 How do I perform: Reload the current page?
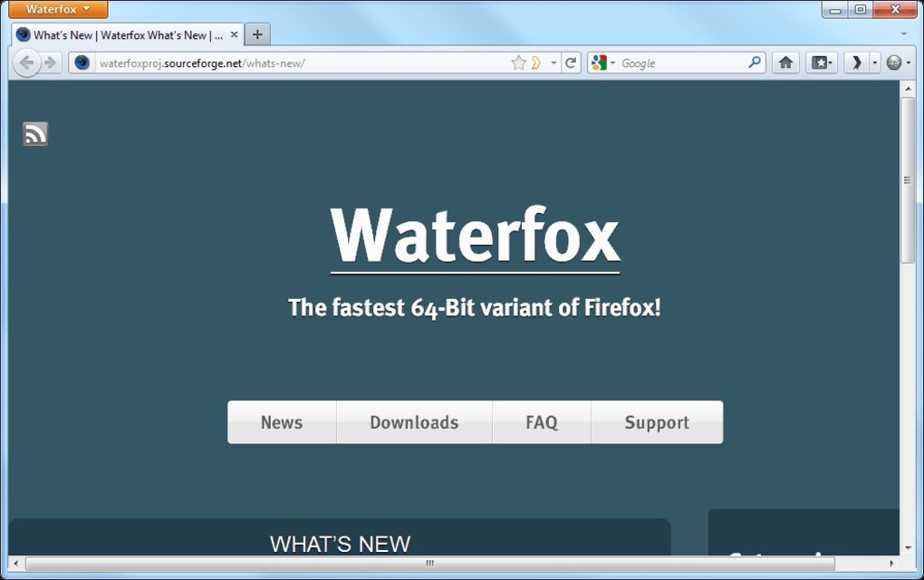(x=571, y=63)
